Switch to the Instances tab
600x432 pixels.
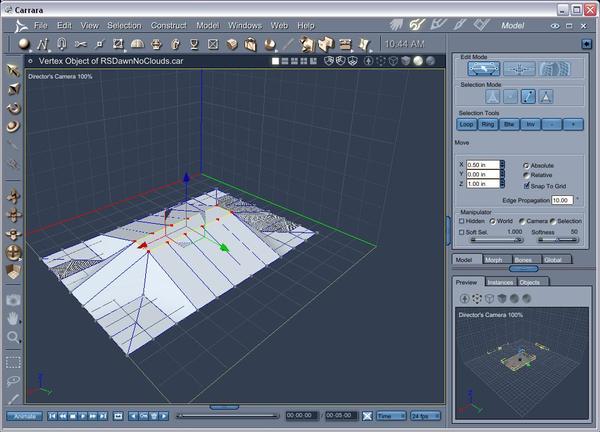(500, 282)
